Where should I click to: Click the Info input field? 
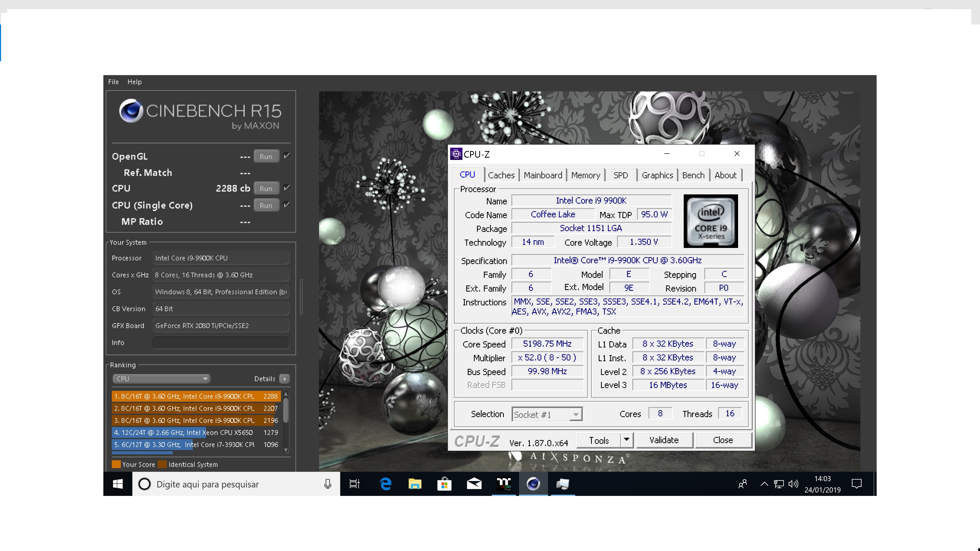point(221,342)
